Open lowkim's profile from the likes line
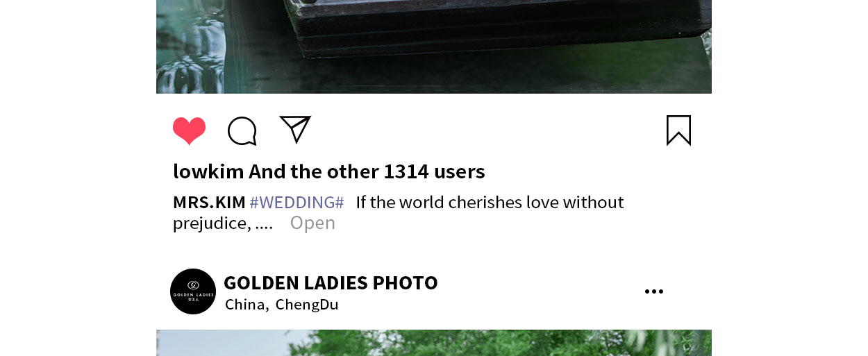Viewport: 868px width, 356px height. [x=208, y=171]
